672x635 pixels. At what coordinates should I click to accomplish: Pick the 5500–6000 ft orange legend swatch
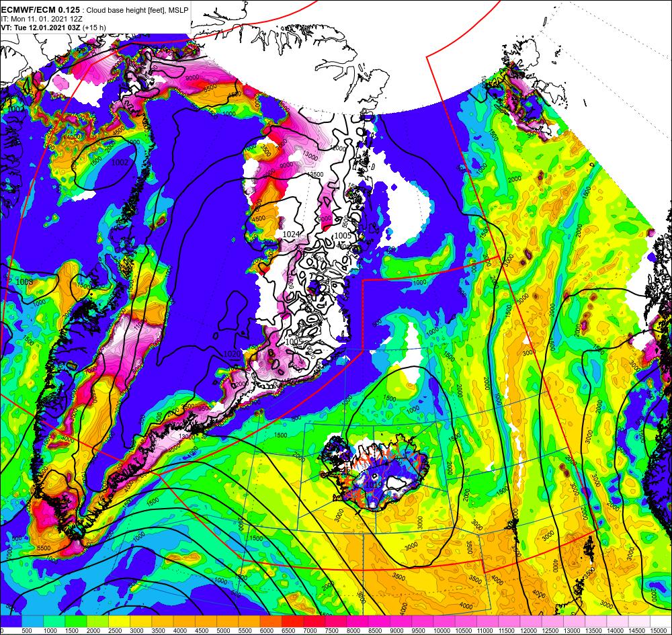pyautogui.click(x=249, y=621)
